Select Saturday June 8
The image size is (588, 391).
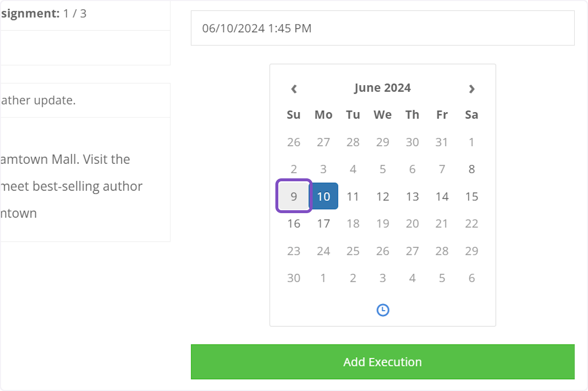[471, 169]
